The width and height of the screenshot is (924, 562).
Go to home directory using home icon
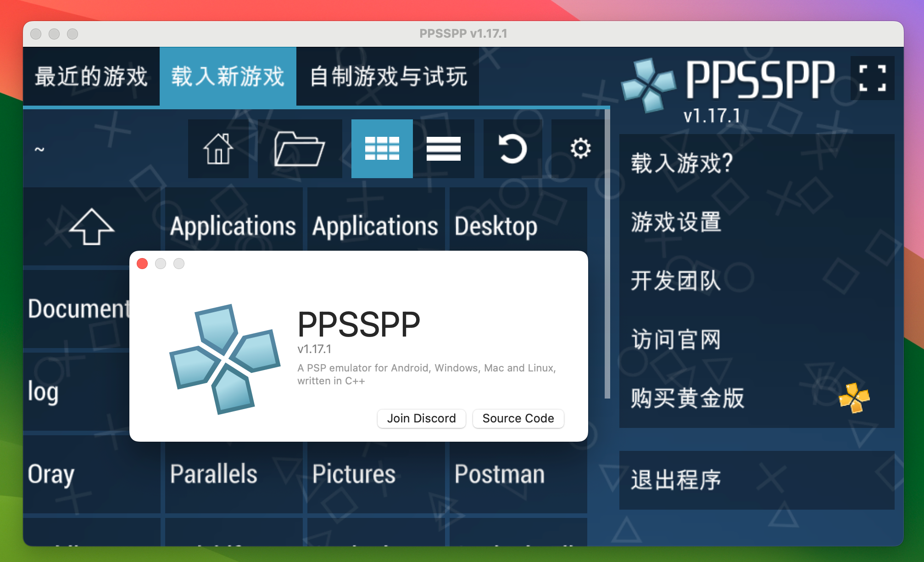pos(218,148)
